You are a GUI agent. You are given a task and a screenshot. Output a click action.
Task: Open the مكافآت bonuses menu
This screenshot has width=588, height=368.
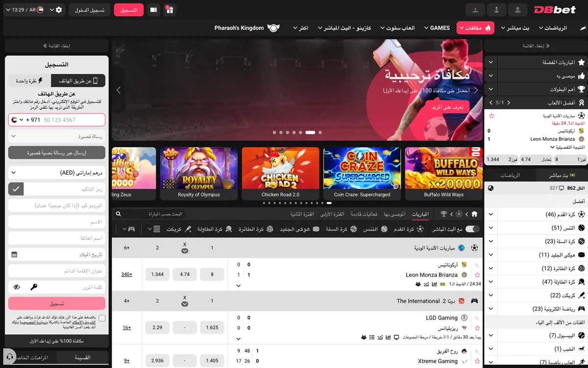tap(475, 28)
